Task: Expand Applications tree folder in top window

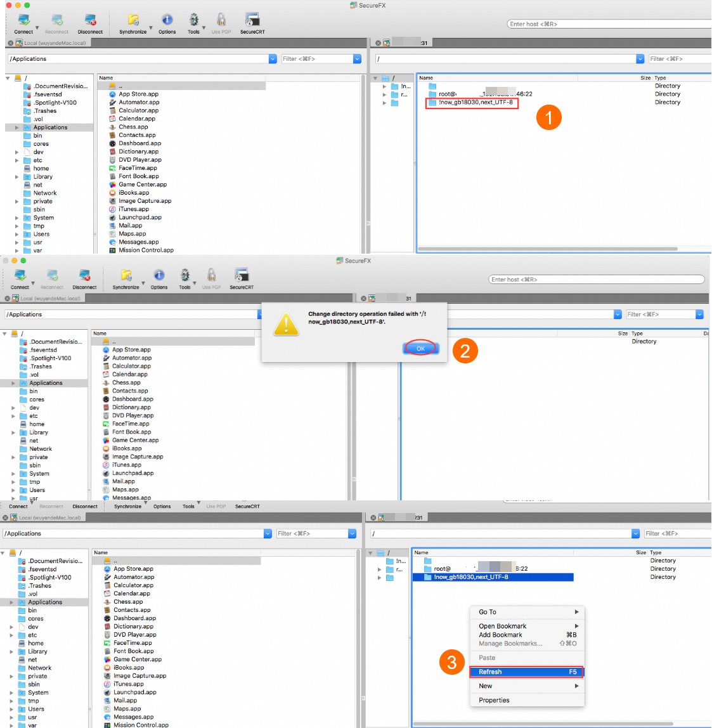Action: coord(16,127)
